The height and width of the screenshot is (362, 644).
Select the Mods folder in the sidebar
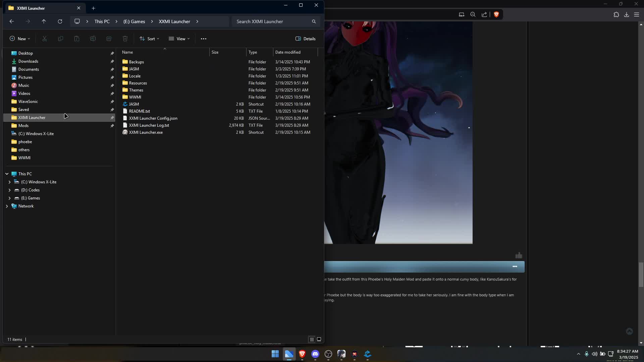(x=23, y=126)
